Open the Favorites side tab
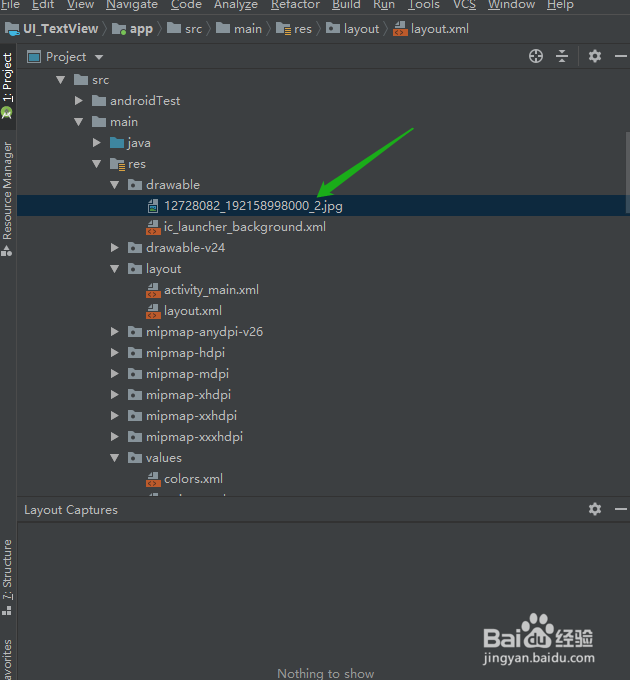 point(8,659)
